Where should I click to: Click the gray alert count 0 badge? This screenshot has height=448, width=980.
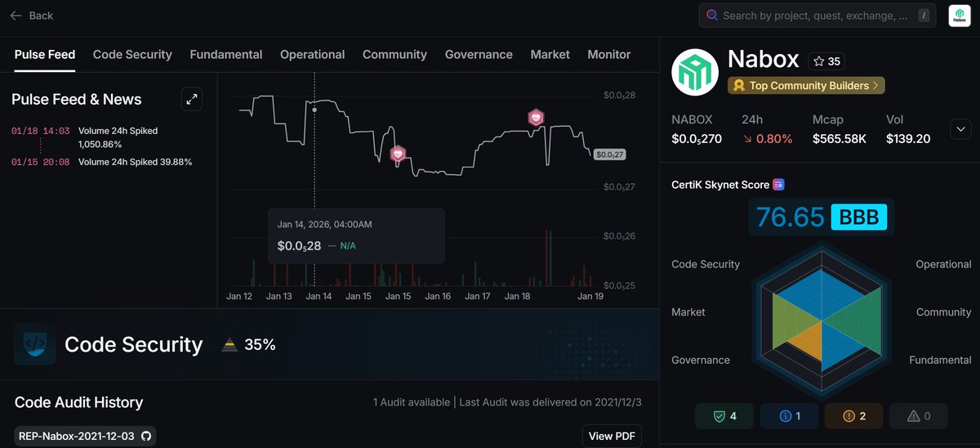point(918,416)
